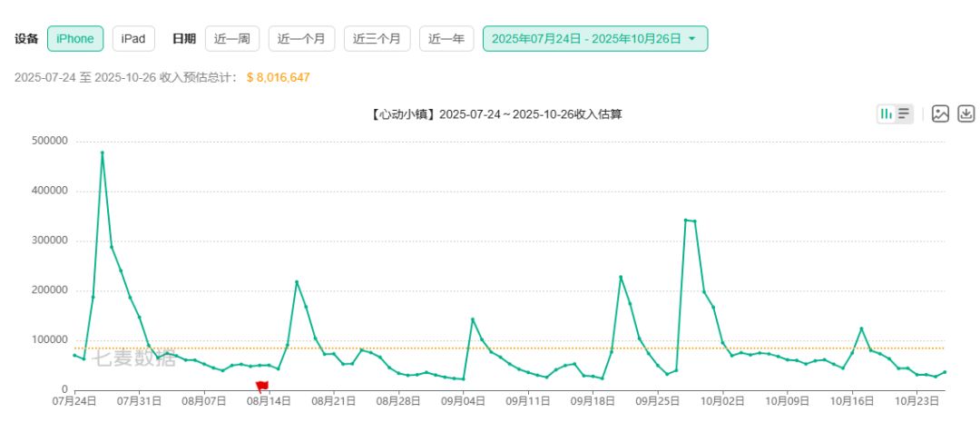Click the red flag marker near 08月14日
This screenshot has height=422, width=980.
point(262,387)
